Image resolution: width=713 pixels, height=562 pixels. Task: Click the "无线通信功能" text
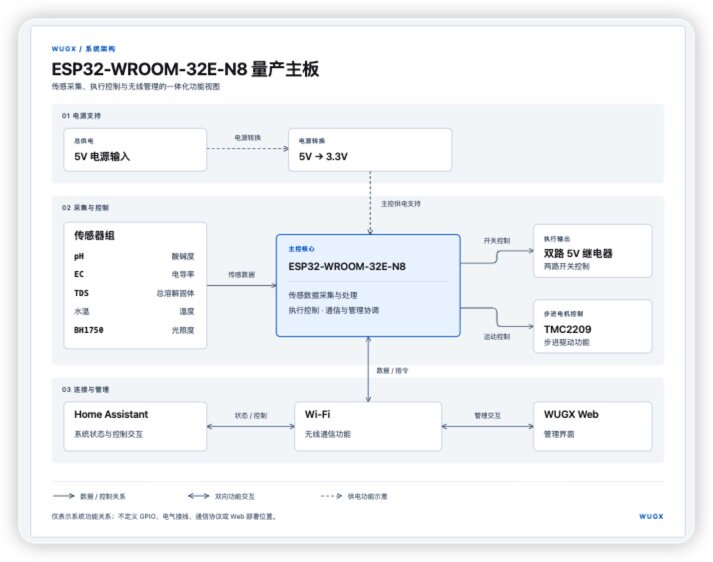pyautogui.click(x=327, y=434)
